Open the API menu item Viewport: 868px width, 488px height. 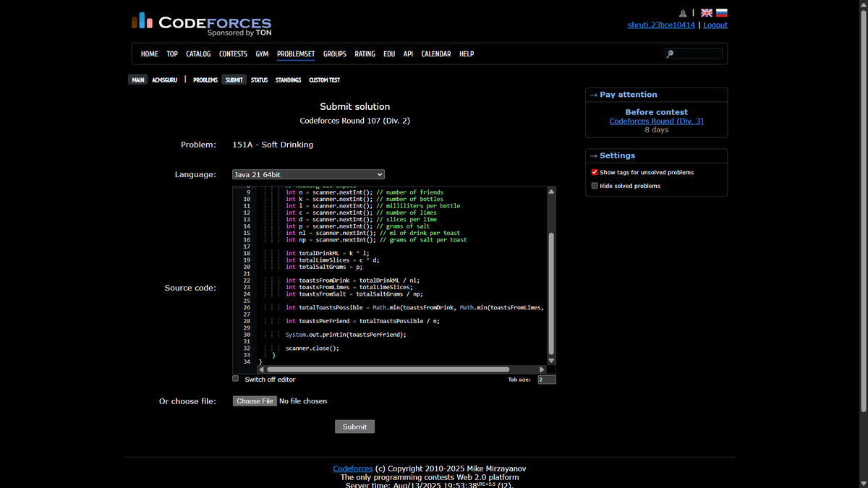tap(408, 54)
